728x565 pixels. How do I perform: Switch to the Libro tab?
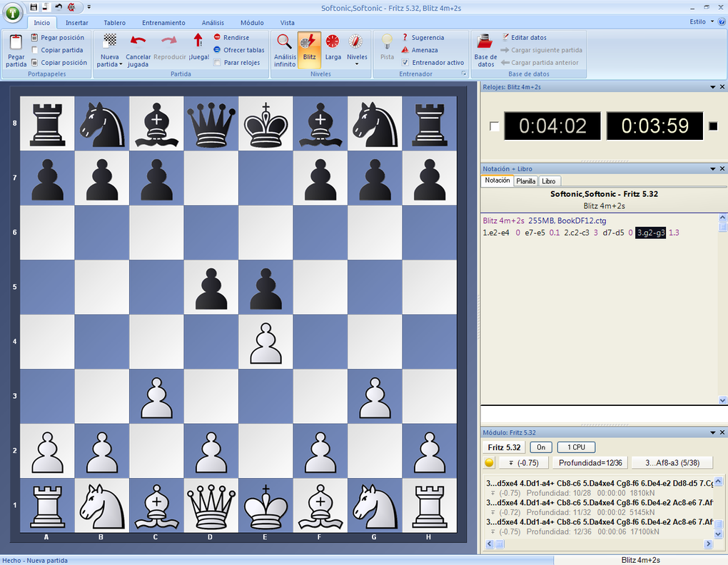(549, 181)
